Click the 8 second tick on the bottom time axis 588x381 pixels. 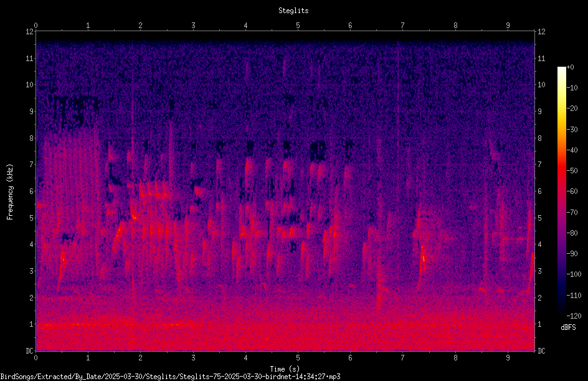click(455, 358)
